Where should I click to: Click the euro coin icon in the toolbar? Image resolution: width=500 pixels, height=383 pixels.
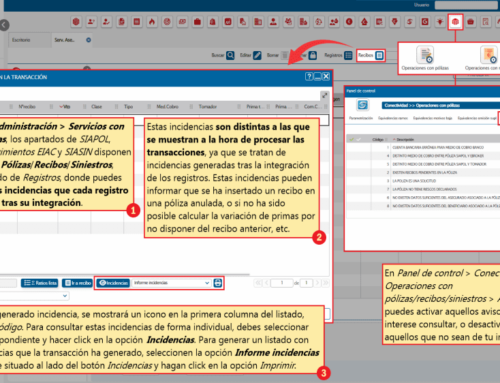[349, 22]
